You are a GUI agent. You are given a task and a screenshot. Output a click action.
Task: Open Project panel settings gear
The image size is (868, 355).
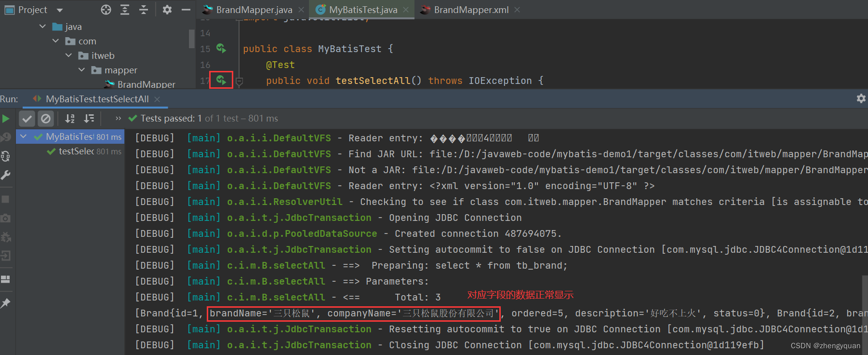(167, 10)
